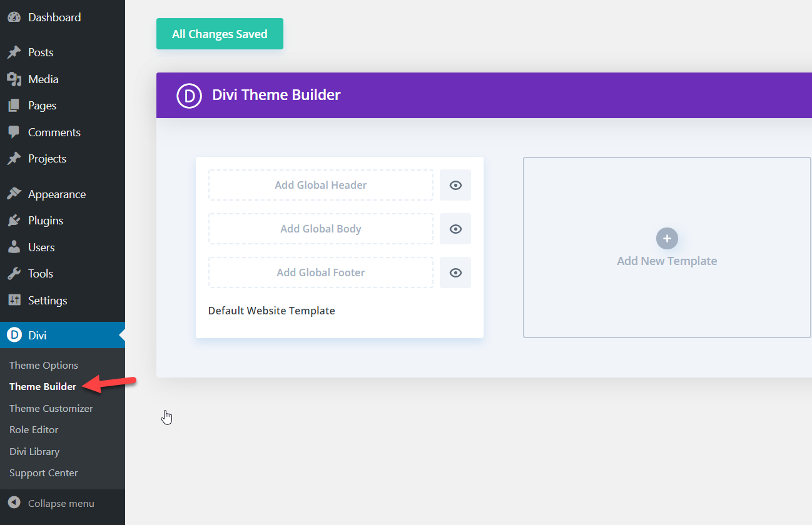Screen dimensions: 812x525
Task: Click the Dashboard gauge icon
Action: [14, 17]
